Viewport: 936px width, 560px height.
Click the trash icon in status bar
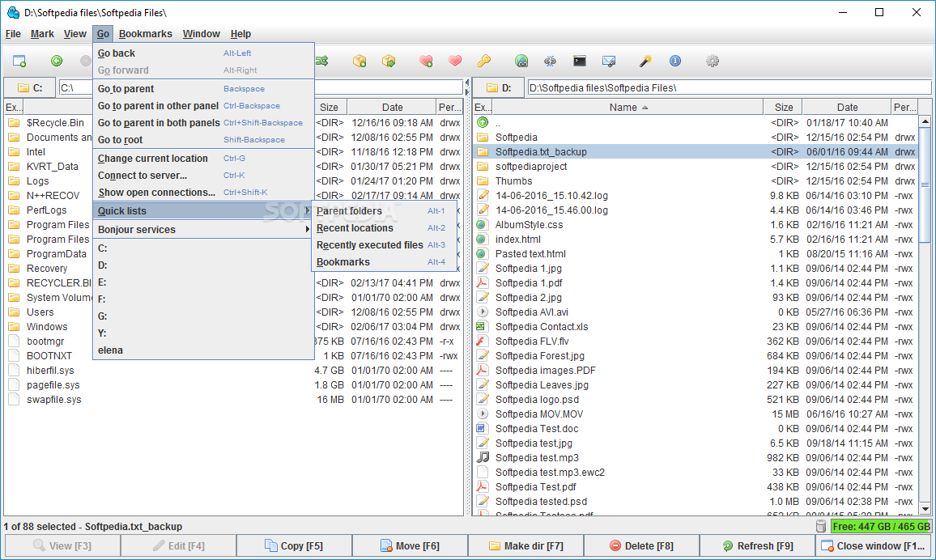[821, 526]
